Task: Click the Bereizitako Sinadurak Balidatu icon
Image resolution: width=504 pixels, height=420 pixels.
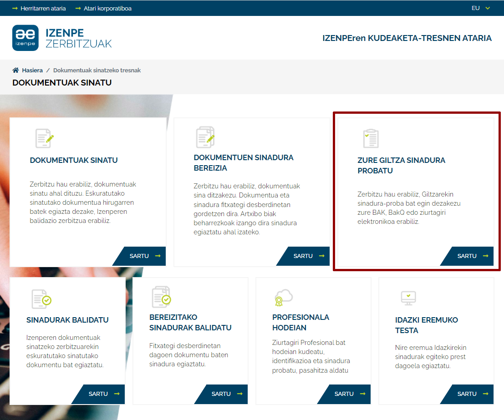Action: [x=161, y=297]
